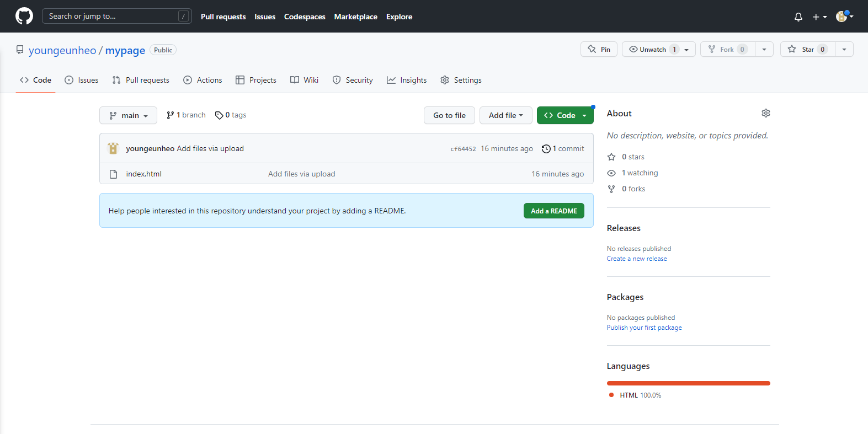This screenshot has height=434, width=868.
Task: Open the Issues tab
Action: [x=81, y=80]
